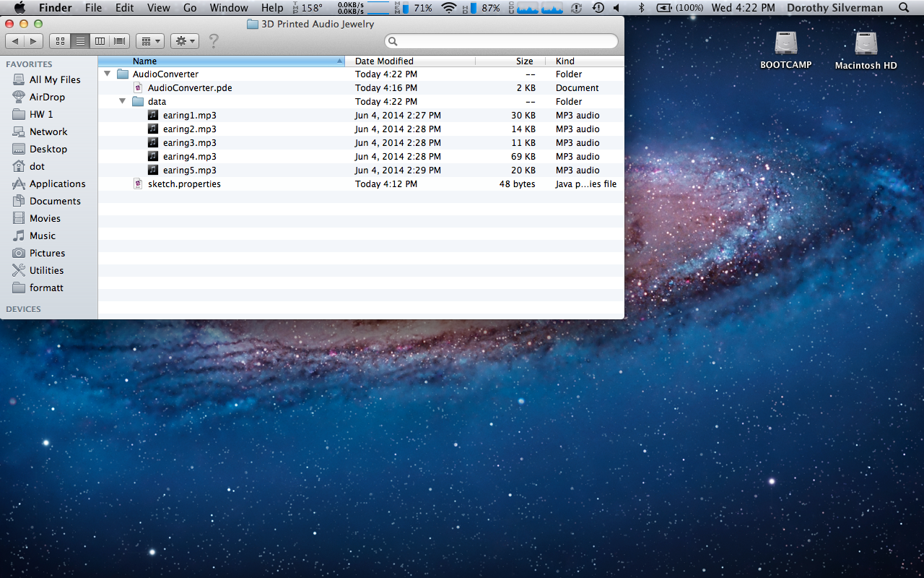Image resolution: width=924 pixels, height=578 pixels.
Task: Open the Dorothy Silverman user menu
Action: point(834,8)
